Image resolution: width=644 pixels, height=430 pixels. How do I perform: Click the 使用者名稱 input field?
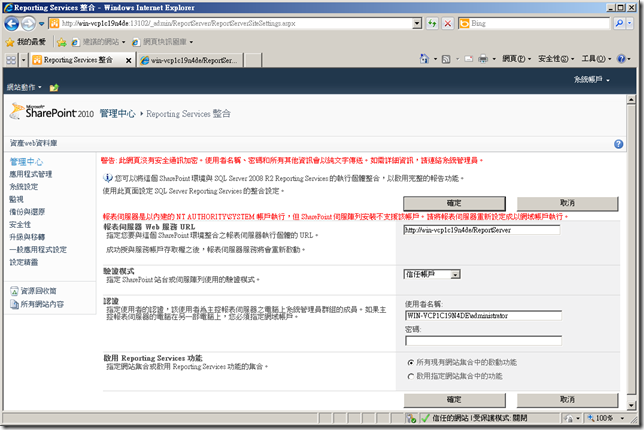[483, 315]
